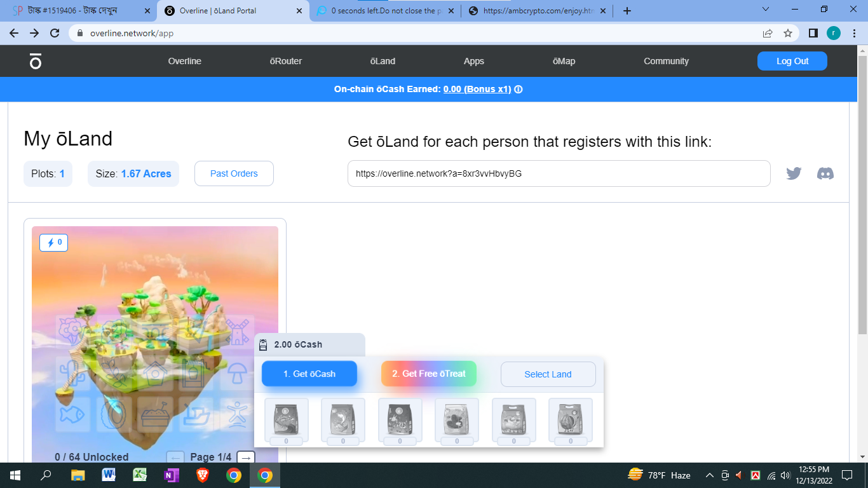The height and width of the screenshot is (488, 868).
Task: Click the '0 / 64 Unlocked' text
Action: pos(92,457)
